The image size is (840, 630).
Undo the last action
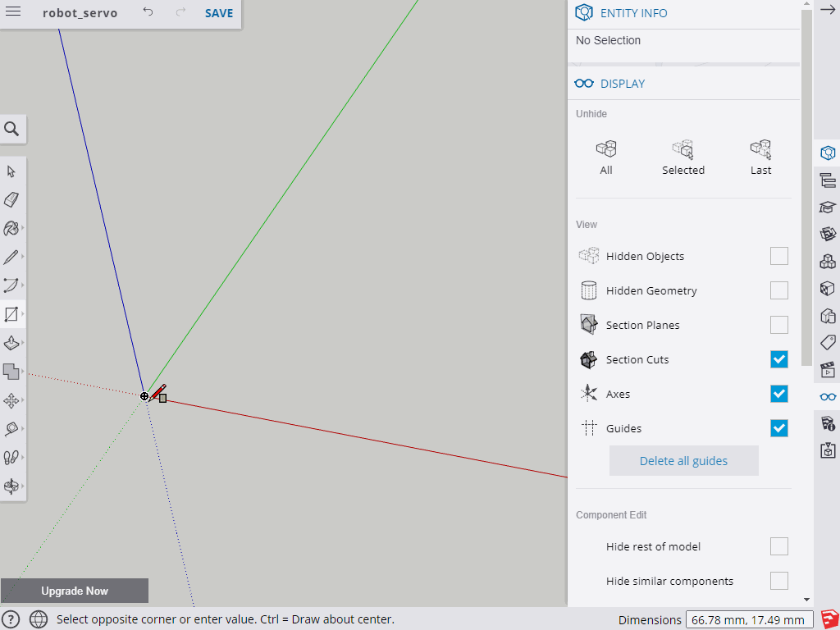pyautogui.click(x=148, y=11)
